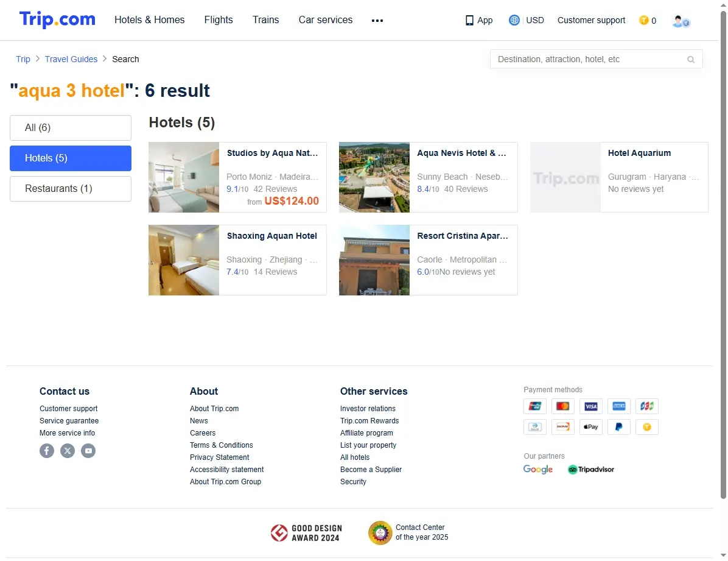Viewport: 728px width, 561px height.
Task: Open the Resort Cristina Apar... title
Action: click(x=463, y=236)
